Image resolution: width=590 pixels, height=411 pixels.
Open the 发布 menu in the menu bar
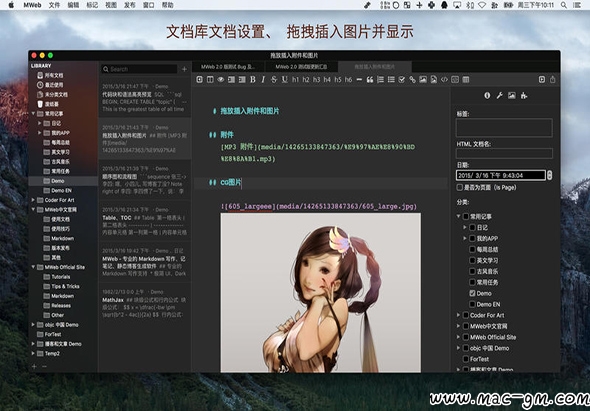(130, 5)
